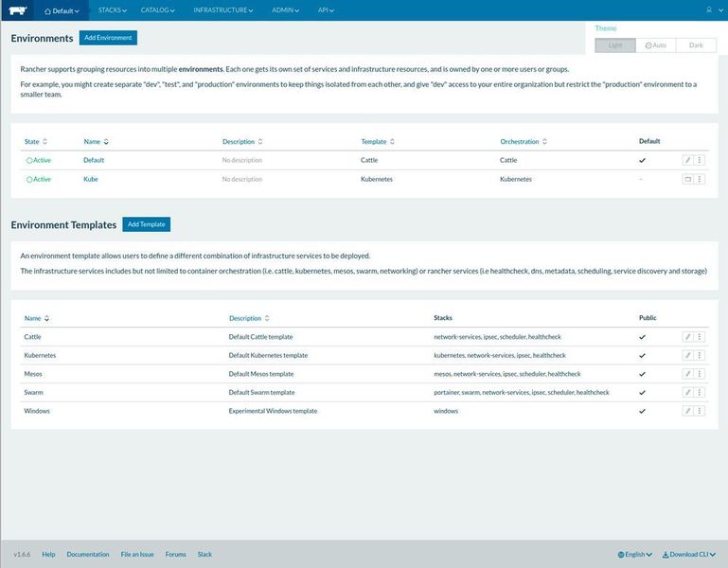Expand the INFRASTRUCTURE menu

click(x=223, y=10)
